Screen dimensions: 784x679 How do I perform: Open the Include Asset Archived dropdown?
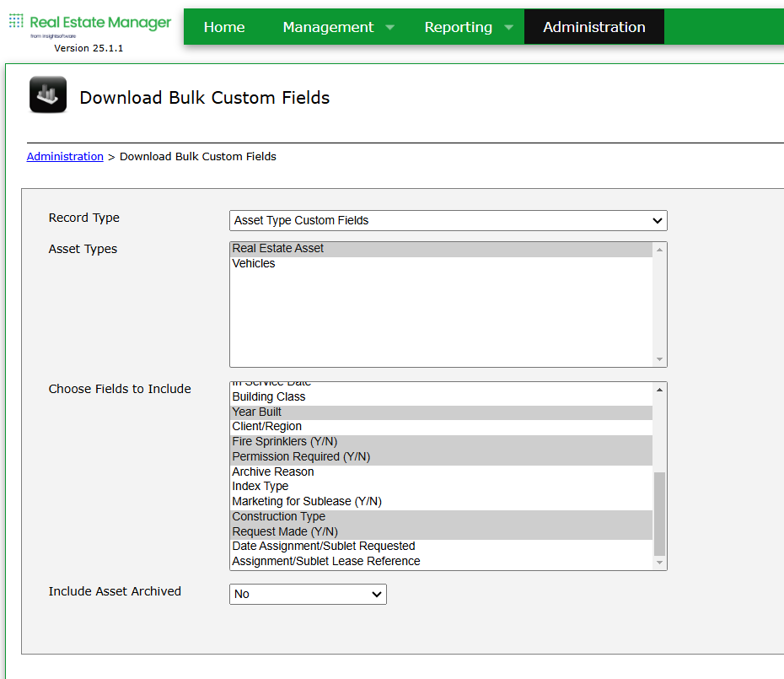pos(308,594)
